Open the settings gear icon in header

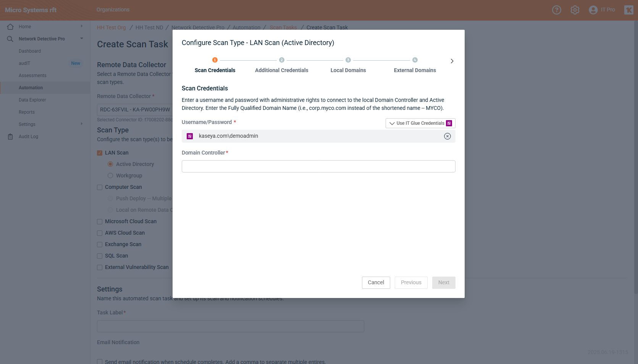pos(575,10)
